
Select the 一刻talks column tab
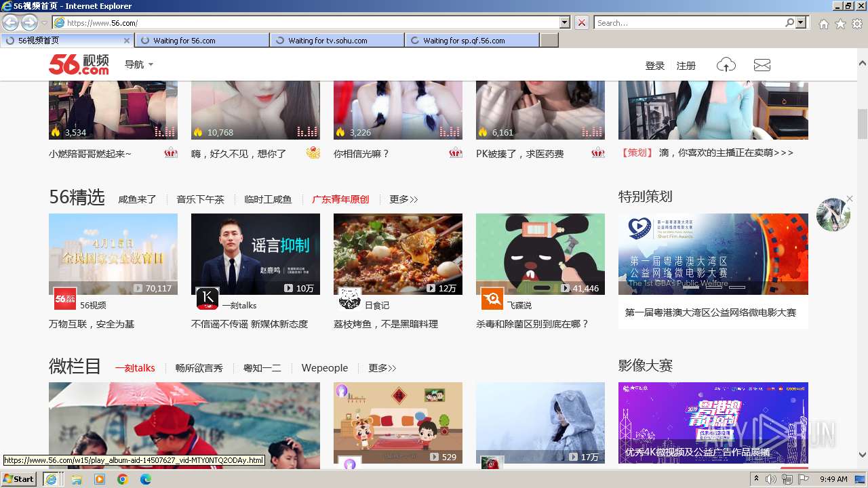pos(135,368)
